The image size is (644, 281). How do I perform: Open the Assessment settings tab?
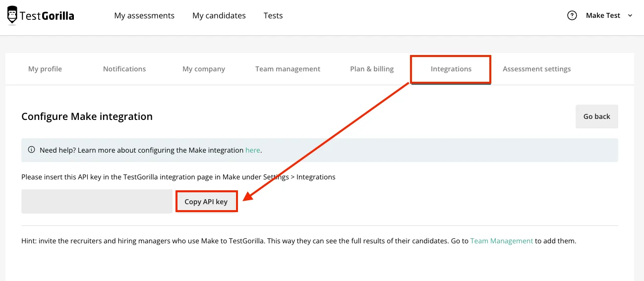tap(536, 69)
